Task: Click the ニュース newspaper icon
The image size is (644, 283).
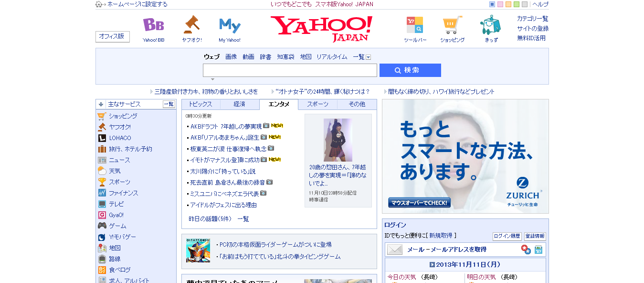Action: [x=102, y=160]
